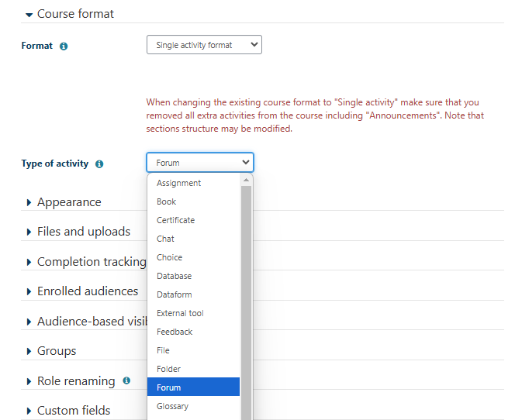
Task: Expand the Files and uploads section
Action: click(x=83, y=232)
